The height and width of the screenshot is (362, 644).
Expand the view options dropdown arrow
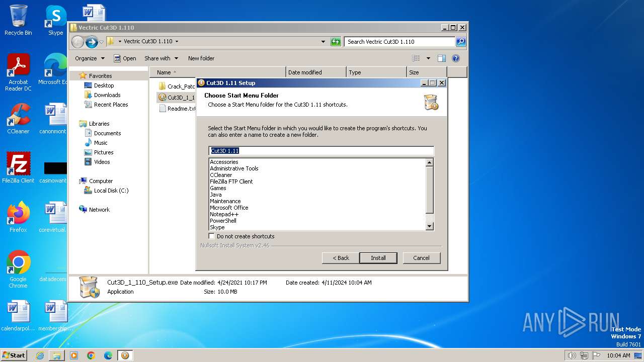[x=428, y=58]
